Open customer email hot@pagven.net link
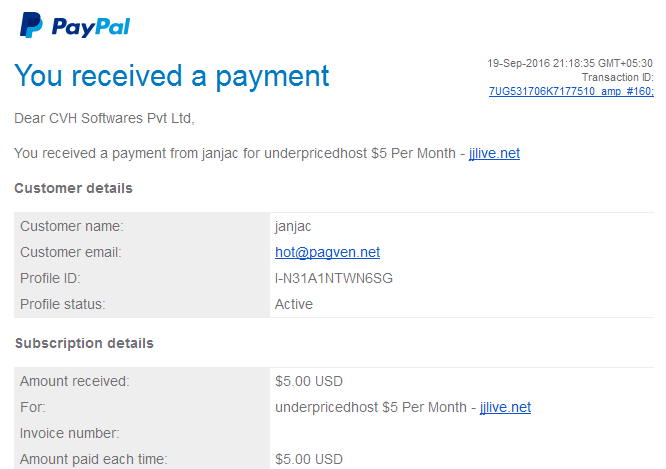666x469 pixels. [x=327, y=252]
